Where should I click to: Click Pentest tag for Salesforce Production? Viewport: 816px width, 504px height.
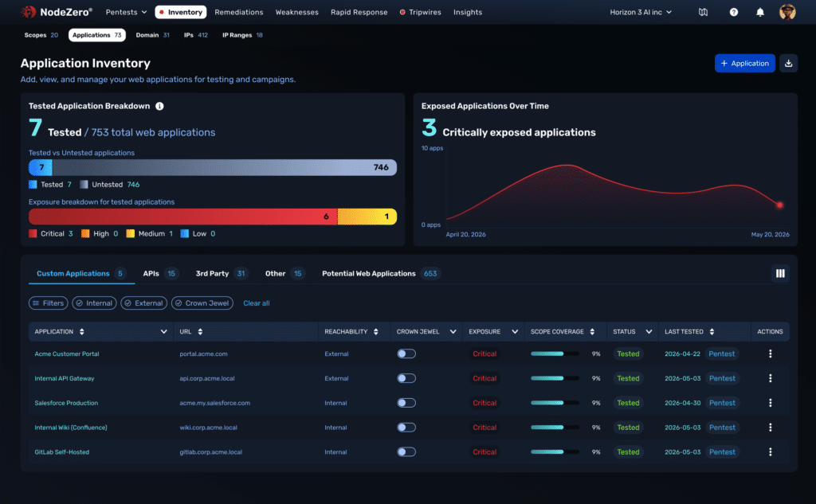[x=722, y=403]
